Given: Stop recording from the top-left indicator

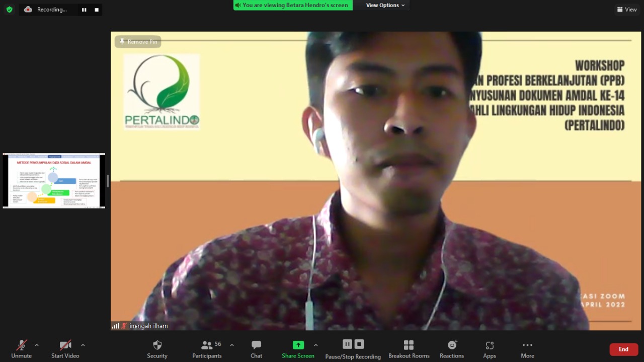Looking at the screenshot, I should point(97,10).
